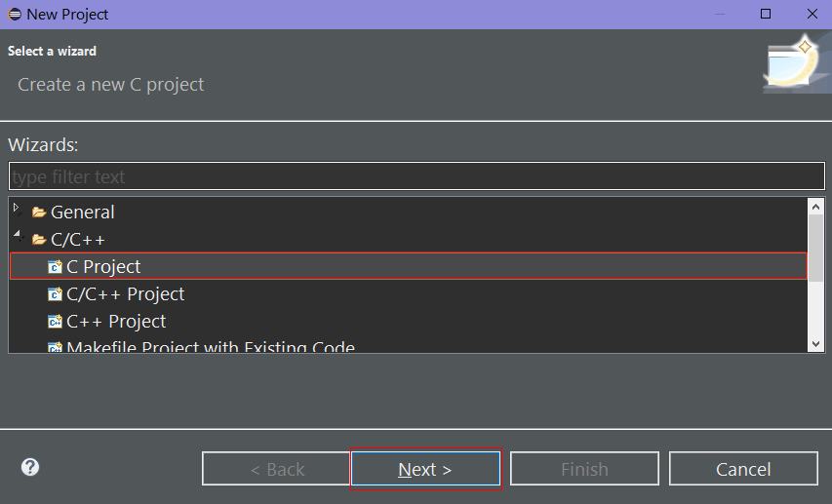
Task: Click the wizard filter text field
Action: (x=416, y=176)
